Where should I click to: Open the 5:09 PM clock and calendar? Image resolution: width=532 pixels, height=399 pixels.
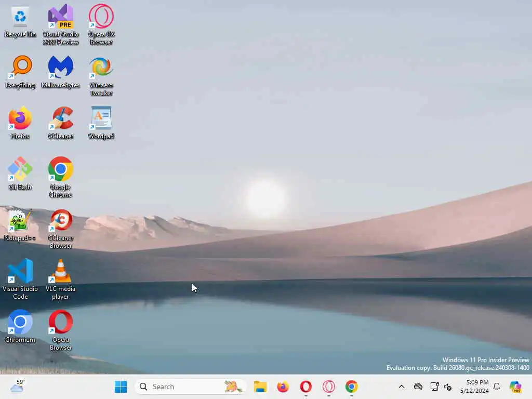[474, 387]
